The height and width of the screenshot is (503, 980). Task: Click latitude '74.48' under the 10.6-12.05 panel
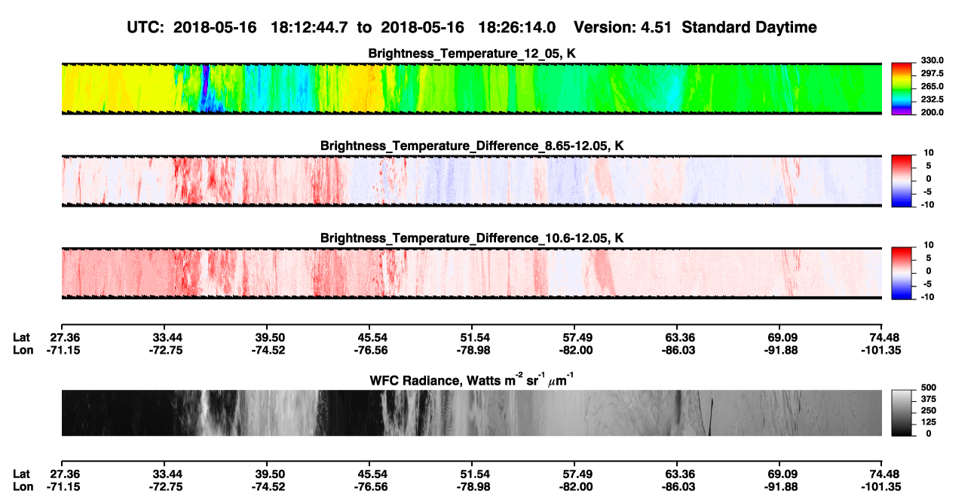click(881, 337)
